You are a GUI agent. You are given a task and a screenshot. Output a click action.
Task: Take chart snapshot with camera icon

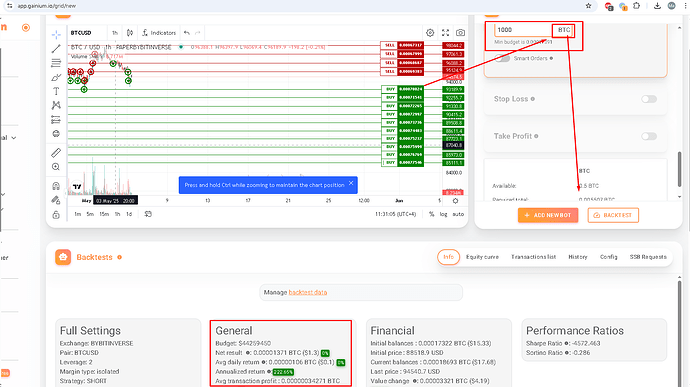(x=460, y=33)
